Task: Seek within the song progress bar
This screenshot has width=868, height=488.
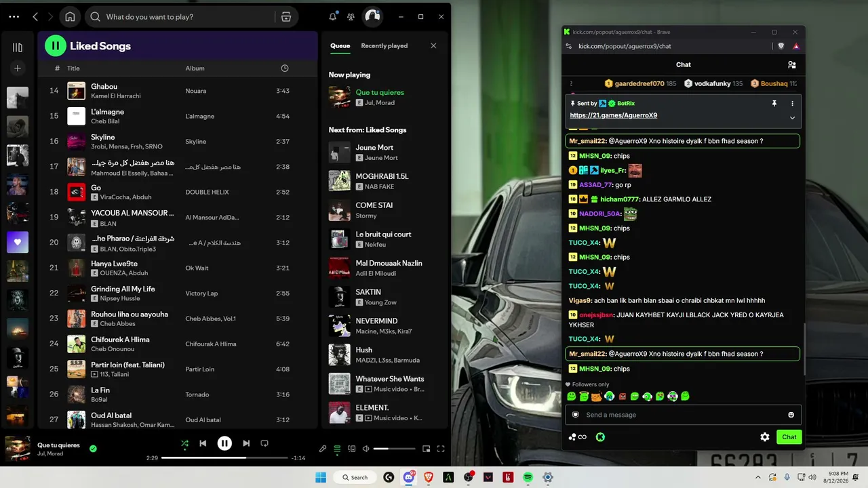Action: 224,458
